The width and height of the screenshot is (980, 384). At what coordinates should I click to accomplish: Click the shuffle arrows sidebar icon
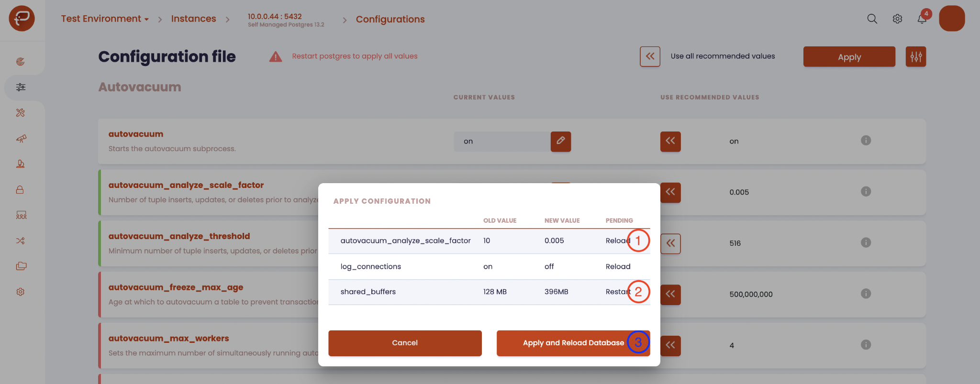pyautogui.click(x=20, y=241)
